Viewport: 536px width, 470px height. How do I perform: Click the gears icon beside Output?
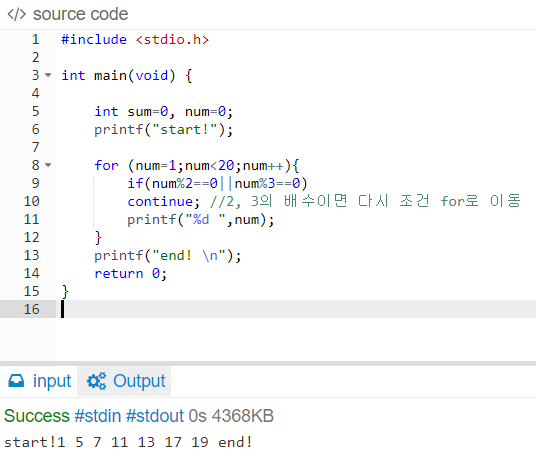pyautogui.click(x=96, y=381)
